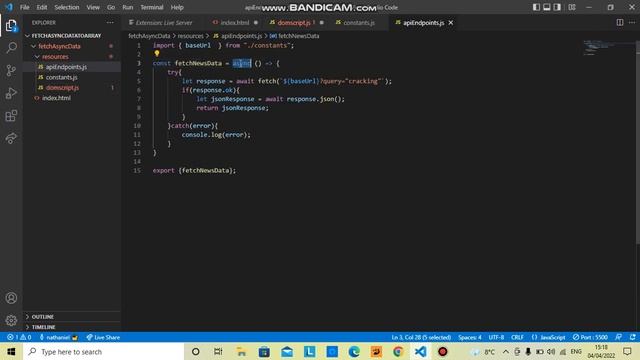
Task: Click the editor vertical scrollbar
Action: (x=637, y=143)
